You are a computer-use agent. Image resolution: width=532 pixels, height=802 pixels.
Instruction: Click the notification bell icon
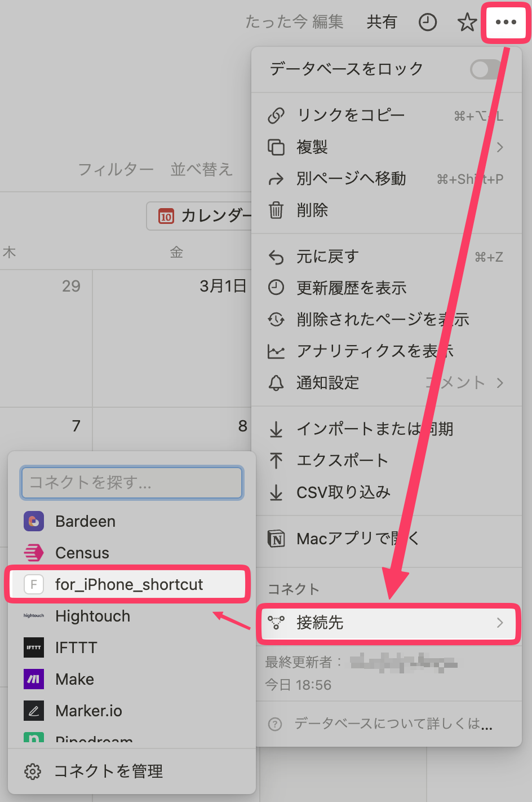(276, 383)
